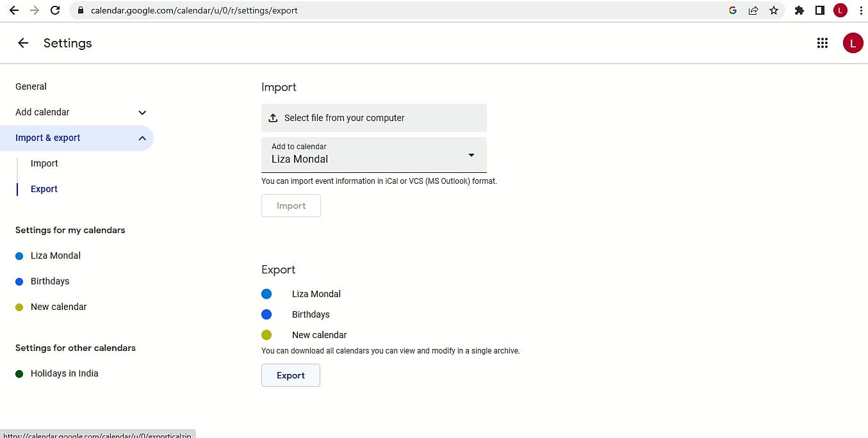Viewport: 868px width, 438px height.
Task: Open the Liza Mondal profile avatar
Action: click(853, 43)
